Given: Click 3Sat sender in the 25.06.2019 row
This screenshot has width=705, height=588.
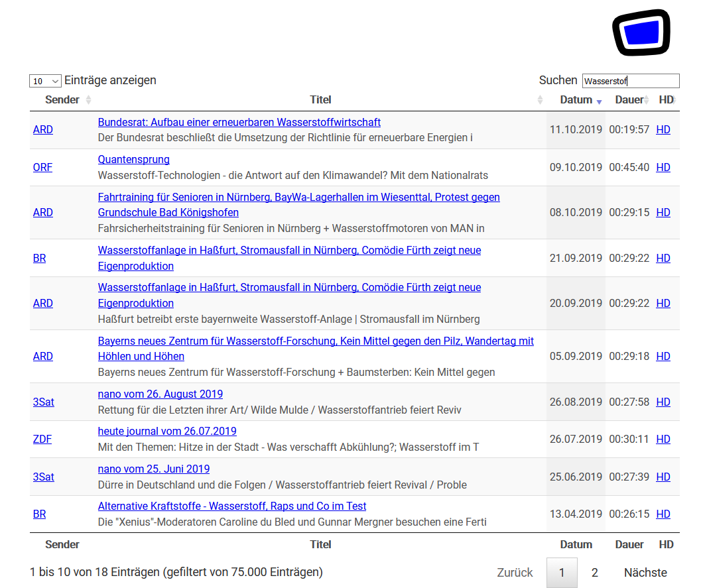Looking at the screenshot, I should [x=44, y=477].
